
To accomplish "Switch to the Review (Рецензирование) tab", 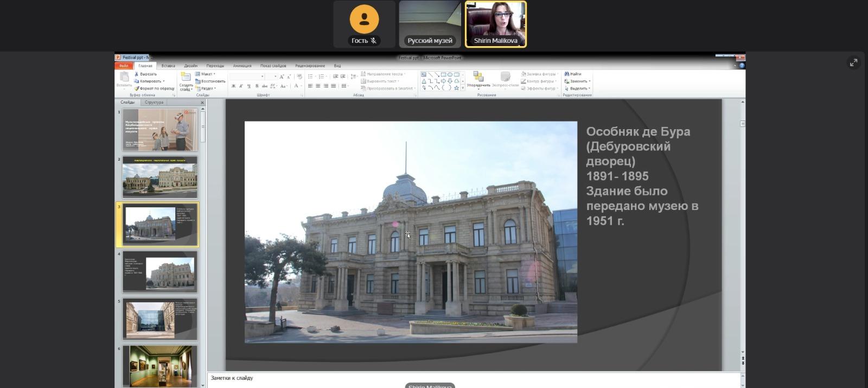I will point(310,66).
